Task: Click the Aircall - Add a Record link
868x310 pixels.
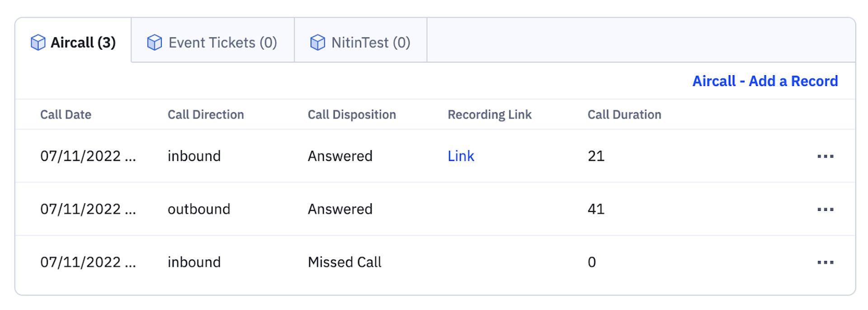Action: [x=765, y=81]
